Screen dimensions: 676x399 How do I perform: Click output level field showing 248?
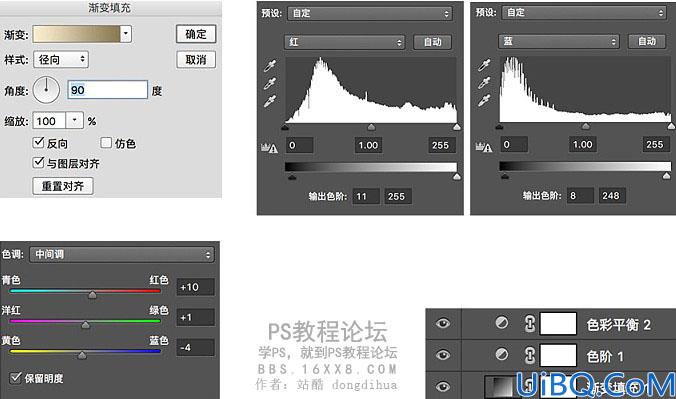tap(612, 195)
